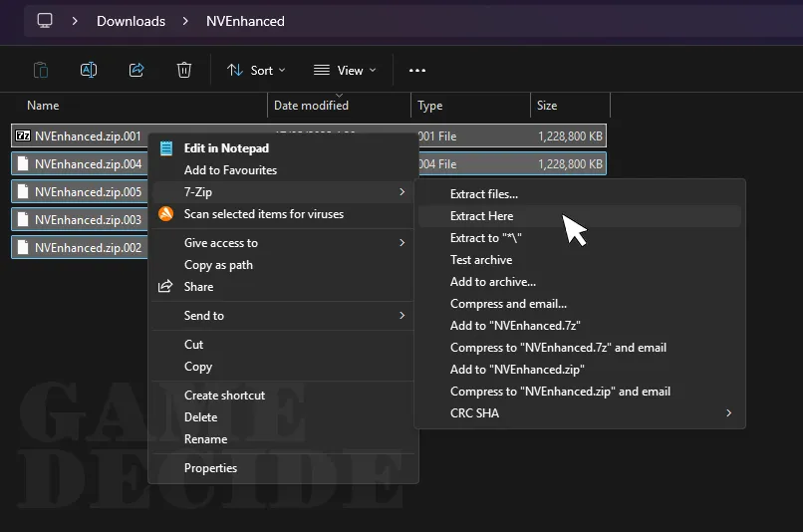
Task: Expand the CRC SHA submenu arrow
Action: tap(728, 412)
